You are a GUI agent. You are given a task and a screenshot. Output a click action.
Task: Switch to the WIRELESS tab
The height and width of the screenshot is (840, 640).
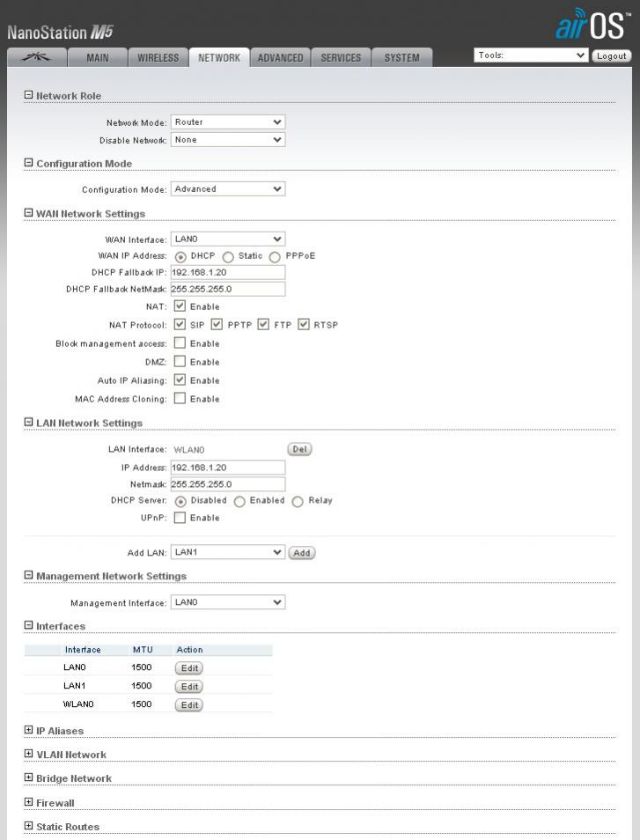[x=158, y=58]
